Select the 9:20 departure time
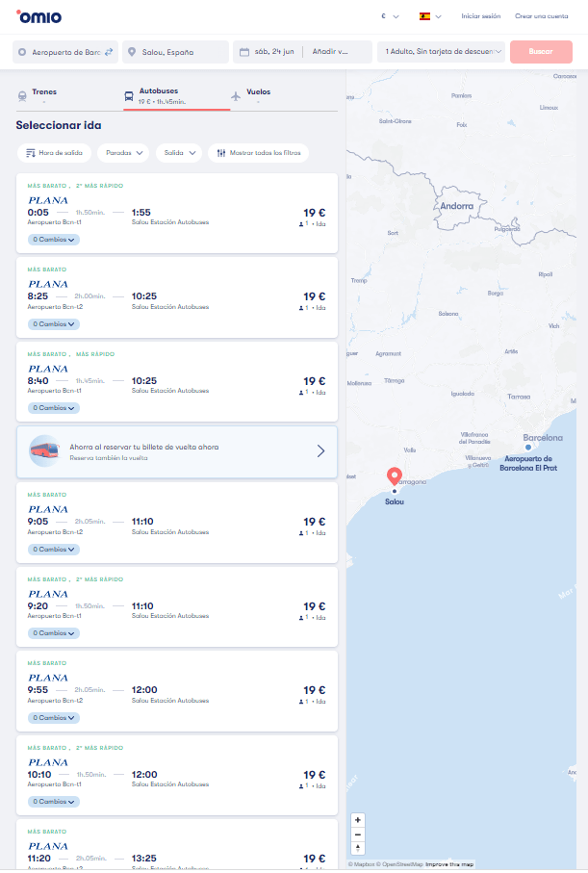Viewport: 588px width, 873px height. click(38, 605)
